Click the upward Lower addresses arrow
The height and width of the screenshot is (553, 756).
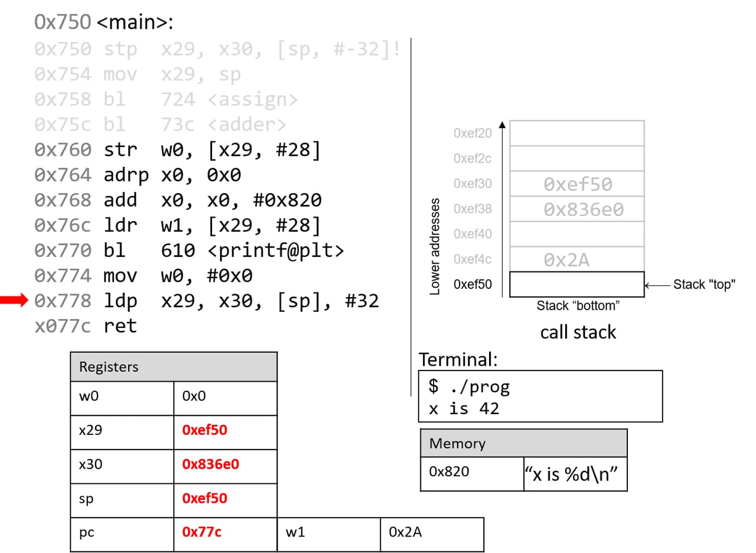502,201
